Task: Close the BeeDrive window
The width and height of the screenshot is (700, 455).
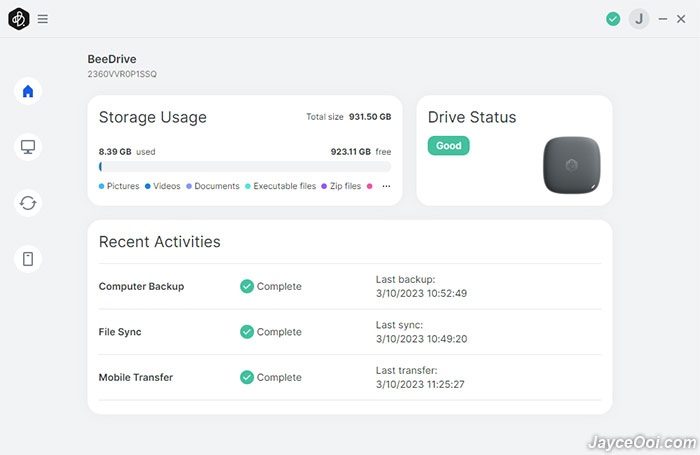Action: pyautogui.click(x=681, y=19)
